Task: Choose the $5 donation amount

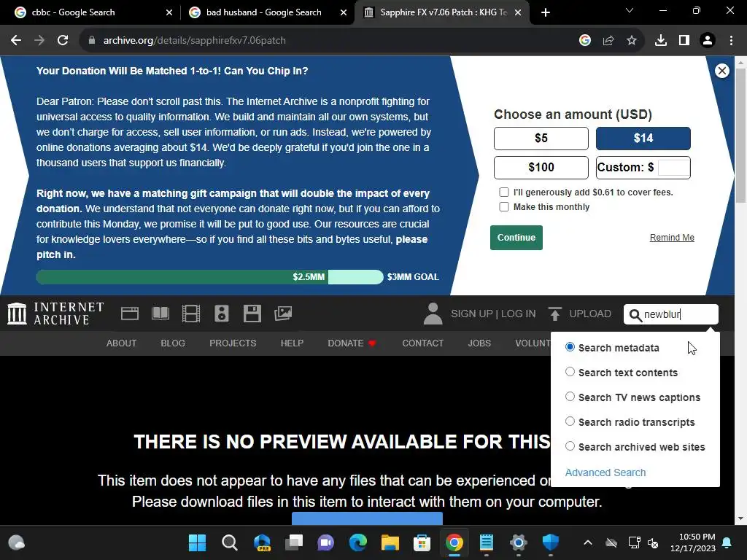Action: pyautogui.click(x=541, y=139)
